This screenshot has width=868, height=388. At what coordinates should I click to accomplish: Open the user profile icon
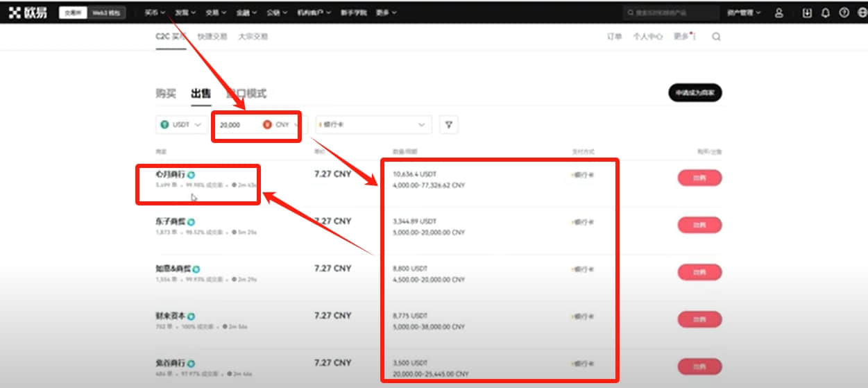tap(779, 12)
